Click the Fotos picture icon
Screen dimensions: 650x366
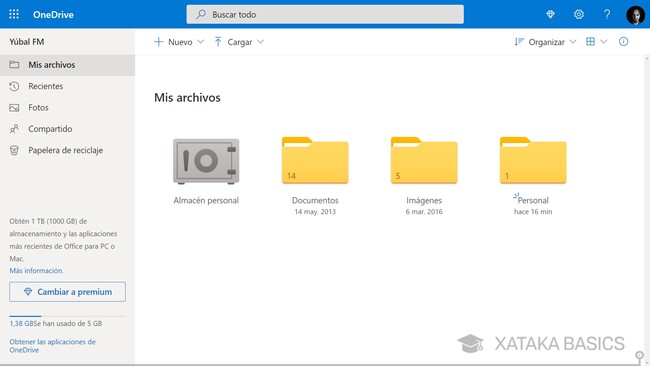click(x=14, y=108)
